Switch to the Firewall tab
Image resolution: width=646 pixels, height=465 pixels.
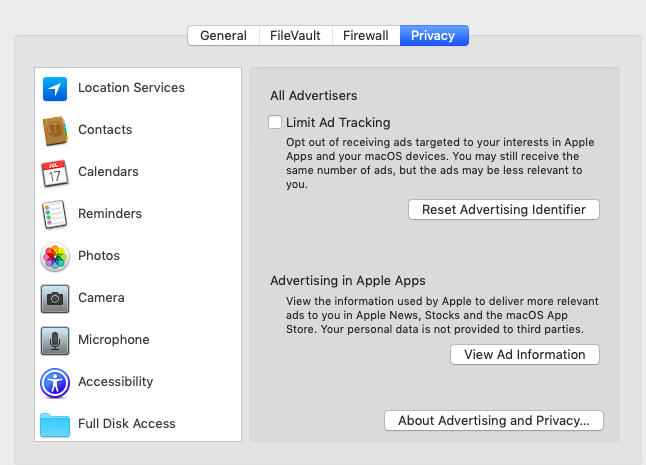pos(366,35)
